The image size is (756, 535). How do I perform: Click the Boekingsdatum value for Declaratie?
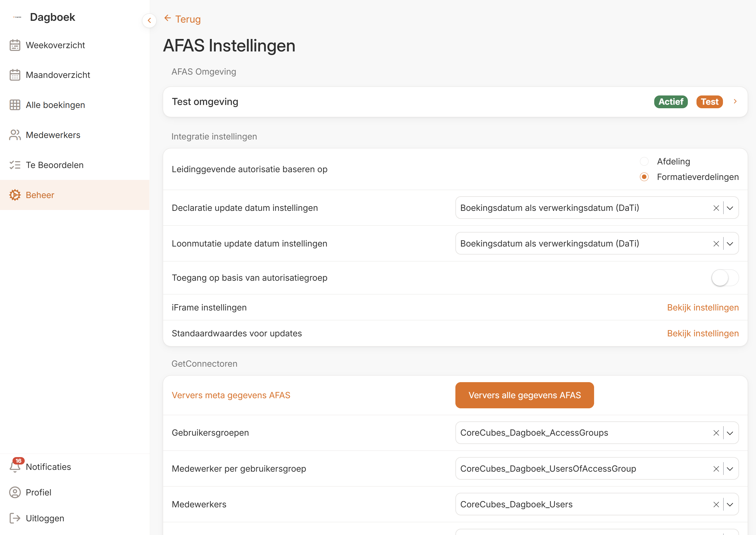click(x=550, y=208)
